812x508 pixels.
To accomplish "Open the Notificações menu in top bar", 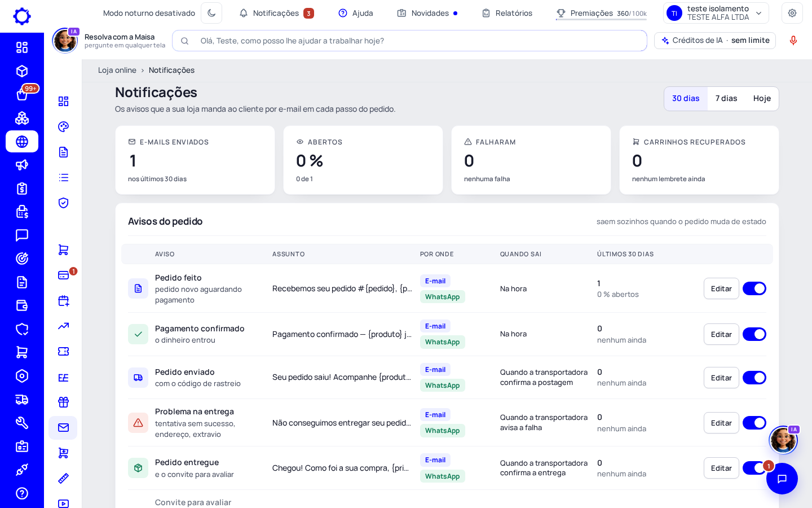I will point(276,13).
